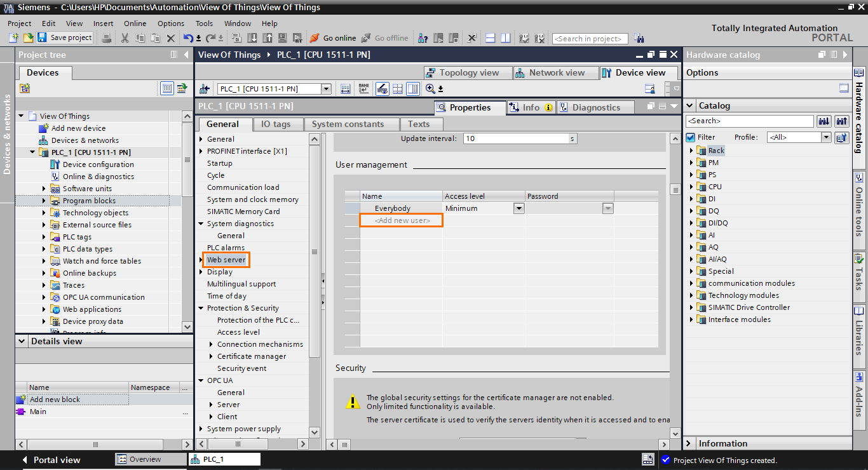Click the Split editor space vertically icon

point(506,38)
